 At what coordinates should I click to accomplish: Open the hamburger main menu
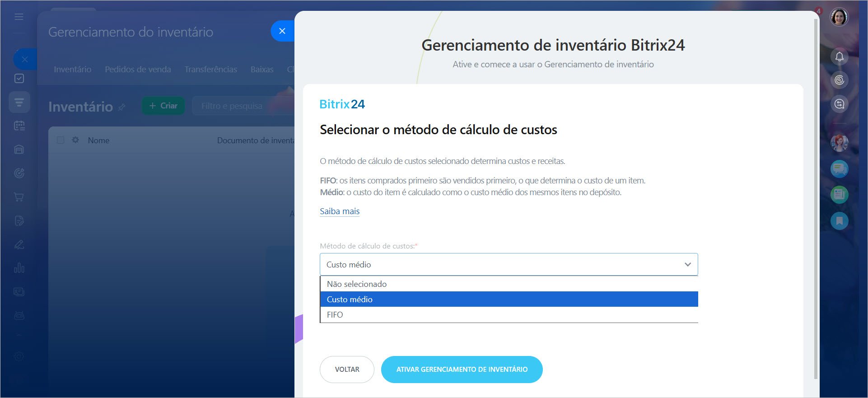tap(19, 17)
